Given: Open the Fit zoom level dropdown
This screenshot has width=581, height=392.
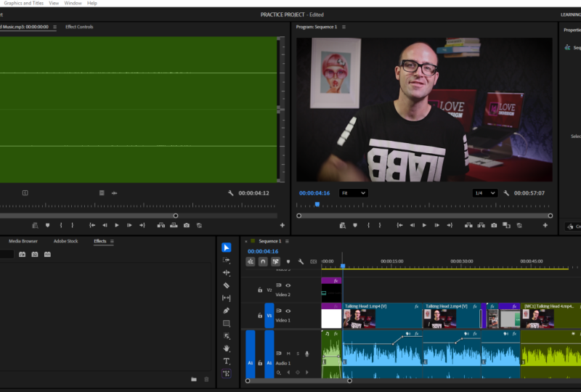Looking at the screenshot, I should (x=354, y=193).
